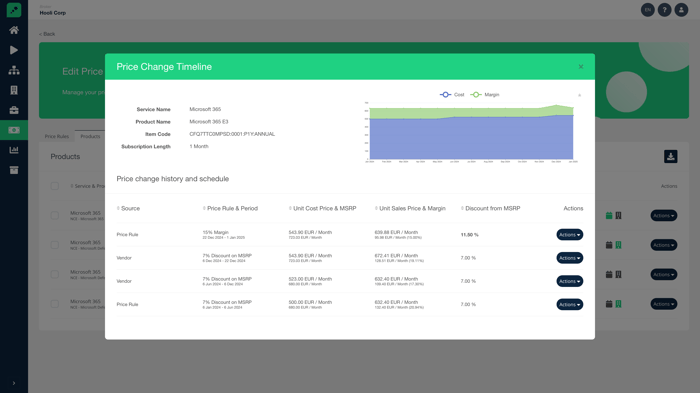Viewport: 700px width, 393px height.
Task: Click the green building icon in fourth product row
Action: (618, 304)
